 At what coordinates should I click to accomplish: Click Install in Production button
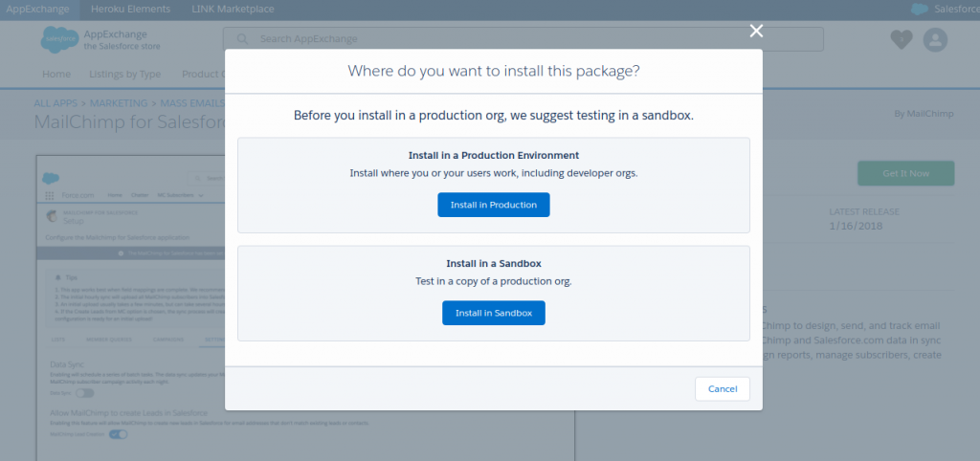point(494,205)
